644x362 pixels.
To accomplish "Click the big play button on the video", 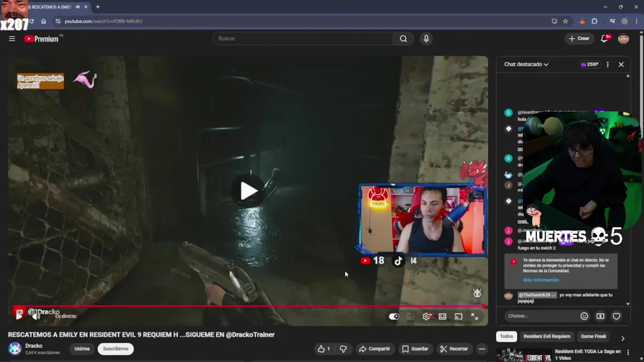I will click(249, 191).
